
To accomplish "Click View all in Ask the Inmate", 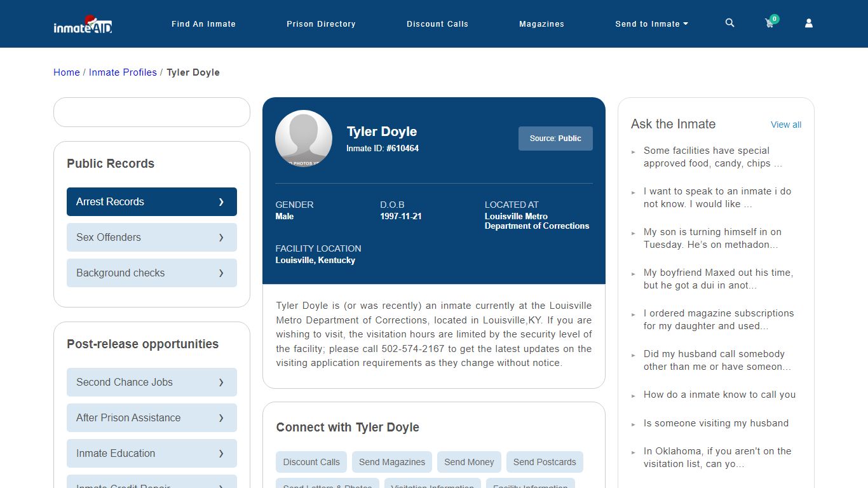I will click(x=786, y=125).
